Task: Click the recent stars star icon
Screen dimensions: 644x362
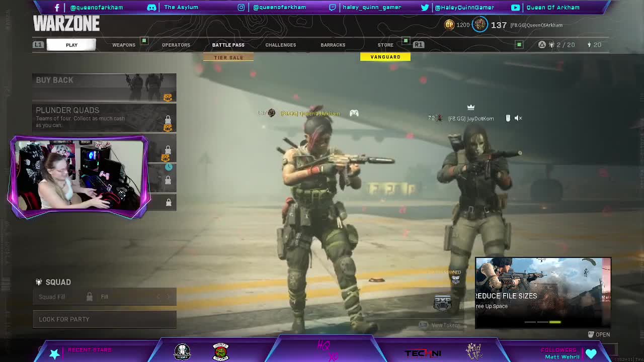Action: tap(54, 354)
